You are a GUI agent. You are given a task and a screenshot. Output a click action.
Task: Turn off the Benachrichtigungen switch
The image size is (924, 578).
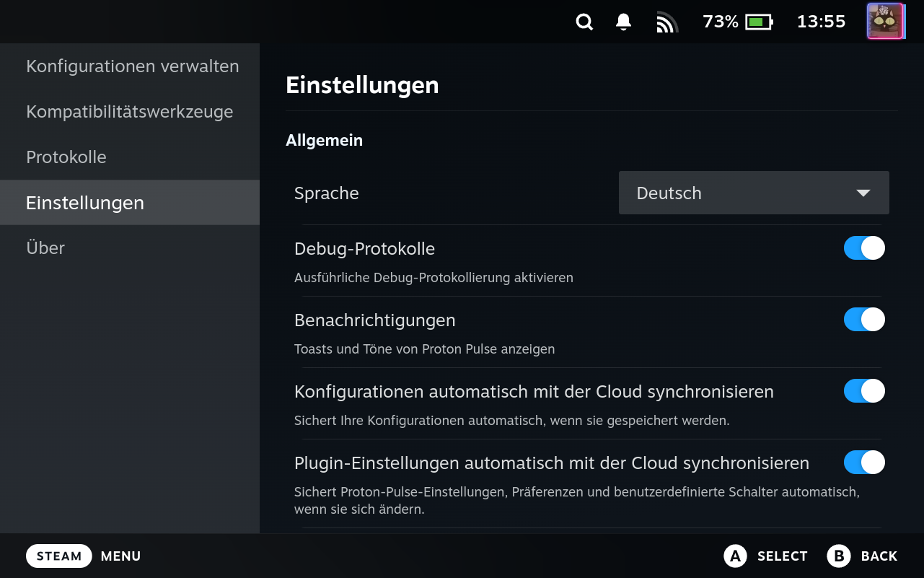(864, 320)
